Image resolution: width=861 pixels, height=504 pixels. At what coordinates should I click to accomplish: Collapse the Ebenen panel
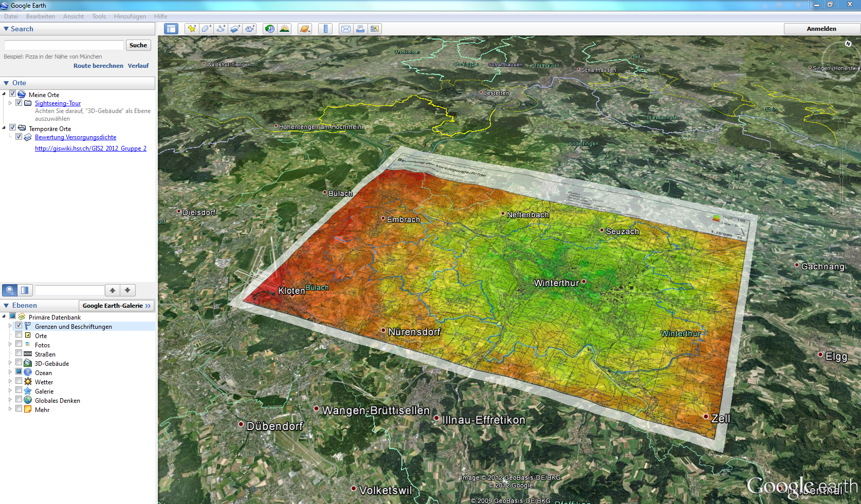coord(5,305)
